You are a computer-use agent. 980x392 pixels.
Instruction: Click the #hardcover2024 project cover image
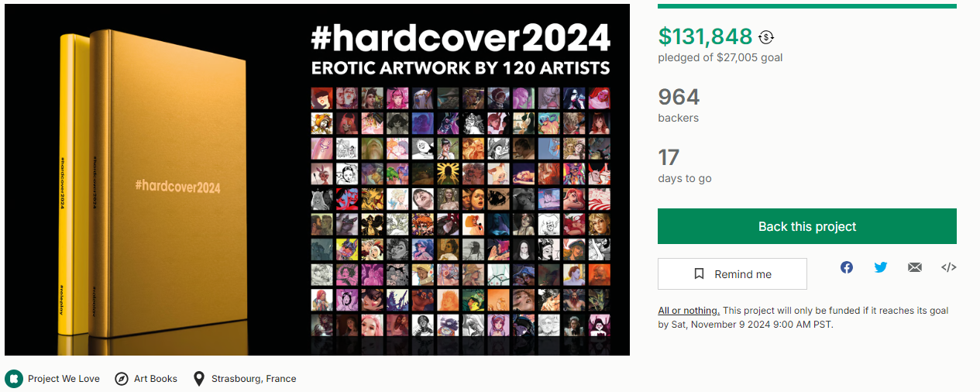tap(317, 180)
